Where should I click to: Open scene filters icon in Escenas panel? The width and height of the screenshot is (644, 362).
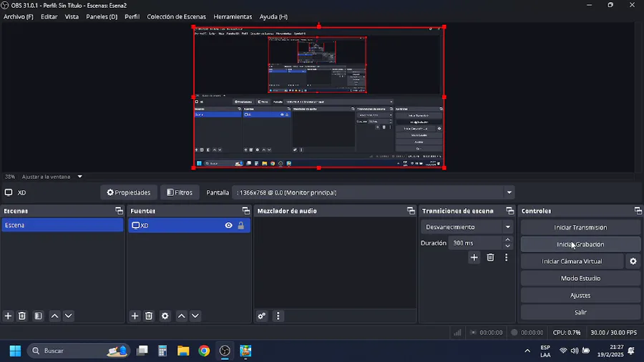tap(38, 315)
